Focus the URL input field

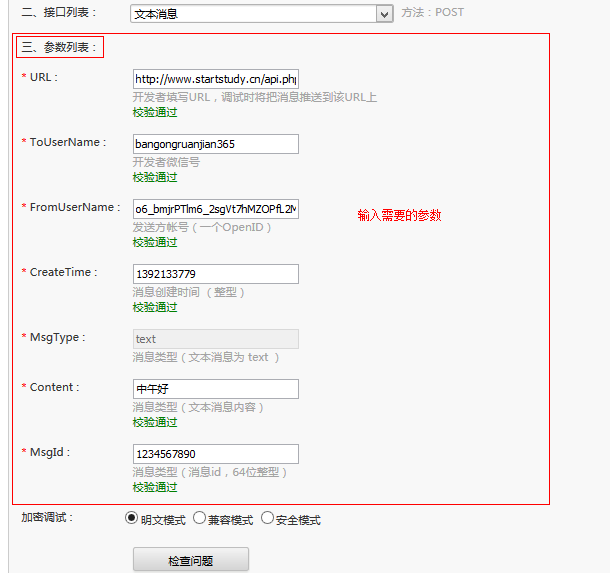coord(216,79)
